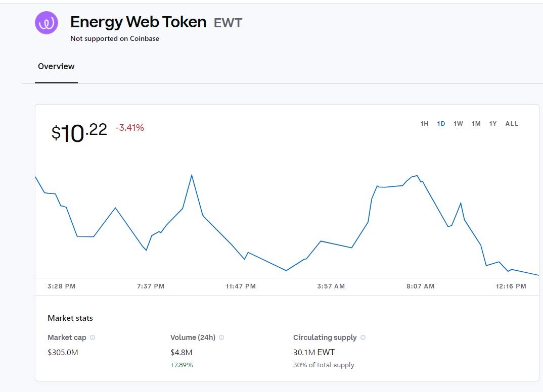543x392 pixels.
Task: Click the info icon beside Market cap
Action: click(93, 337)
